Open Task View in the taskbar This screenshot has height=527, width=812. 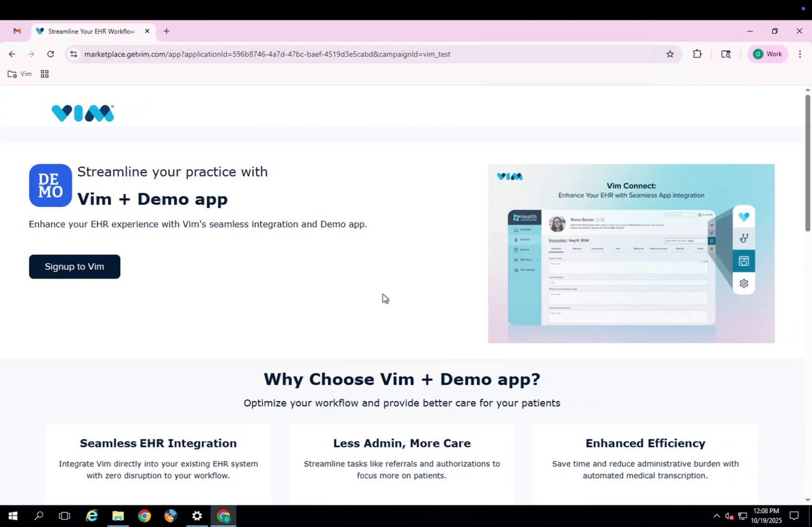[x=65, y=516]
